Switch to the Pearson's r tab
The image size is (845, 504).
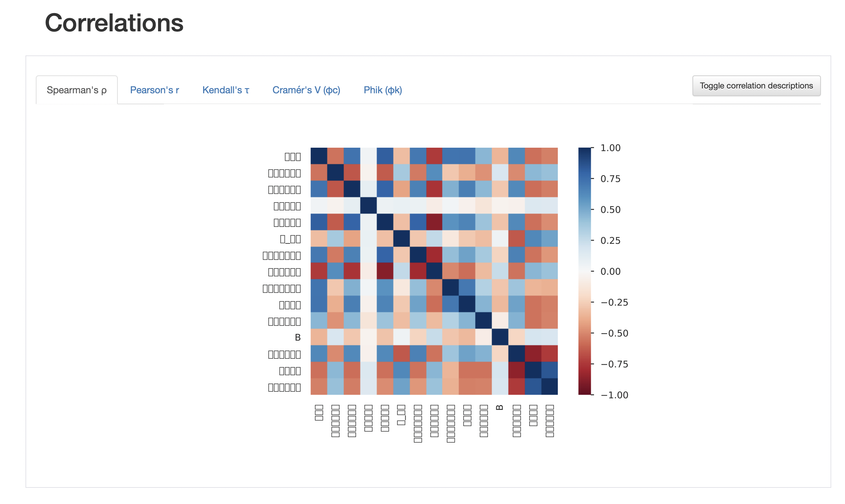(x=155, y=90)
